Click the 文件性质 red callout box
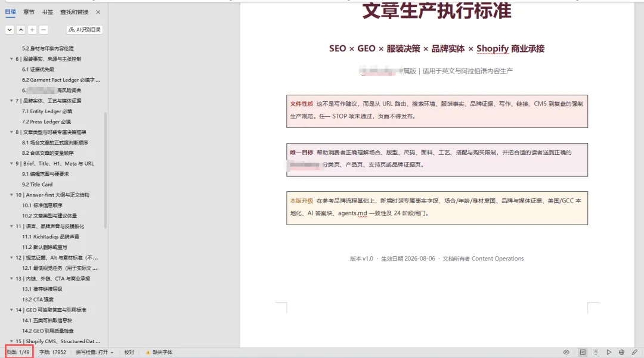The image size is (644, 358). coord(437,111)
